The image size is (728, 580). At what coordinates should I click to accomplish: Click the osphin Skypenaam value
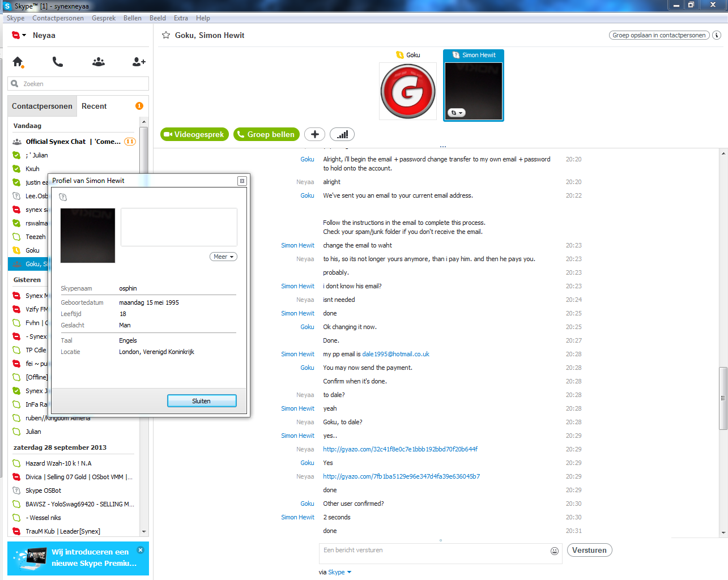pos(128,288)
